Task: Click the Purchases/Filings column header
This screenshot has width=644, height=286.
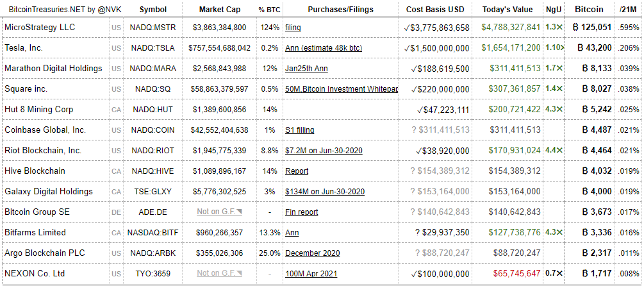Action: pos(340,10)
